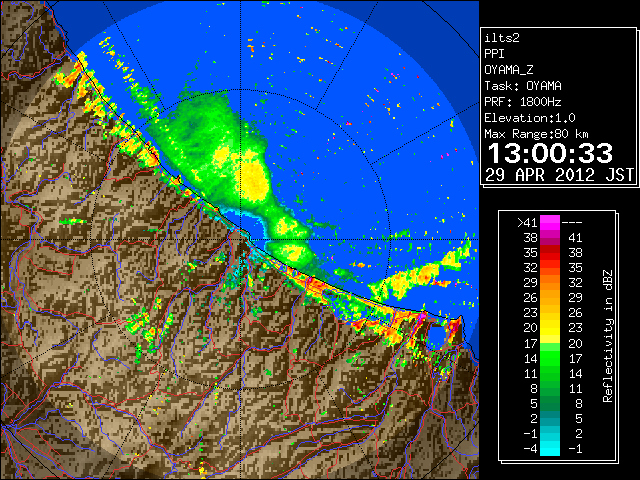Click the 'Elevation:1.0' text
Viewport: 640px width, 480px height.
(x=530, y=118)
